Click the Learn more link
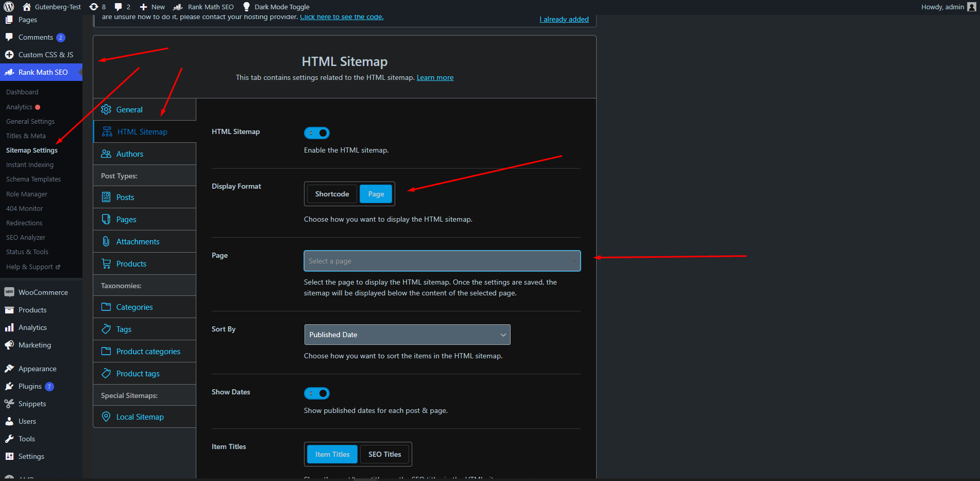Screen dimensions: 980x481 tap(435, 77)
